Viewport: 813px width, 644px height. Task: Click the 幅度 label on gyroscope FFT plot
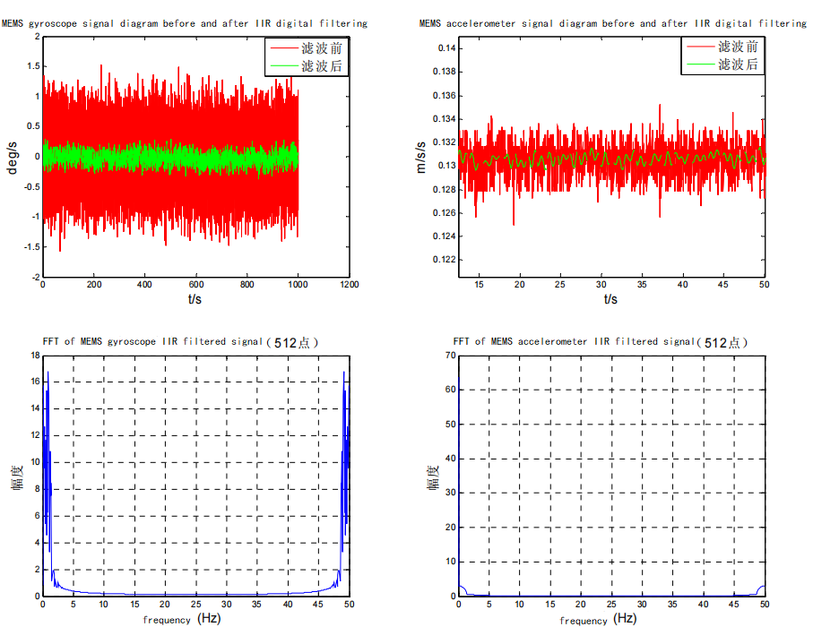pyautogui.click(x=18, y=477)
